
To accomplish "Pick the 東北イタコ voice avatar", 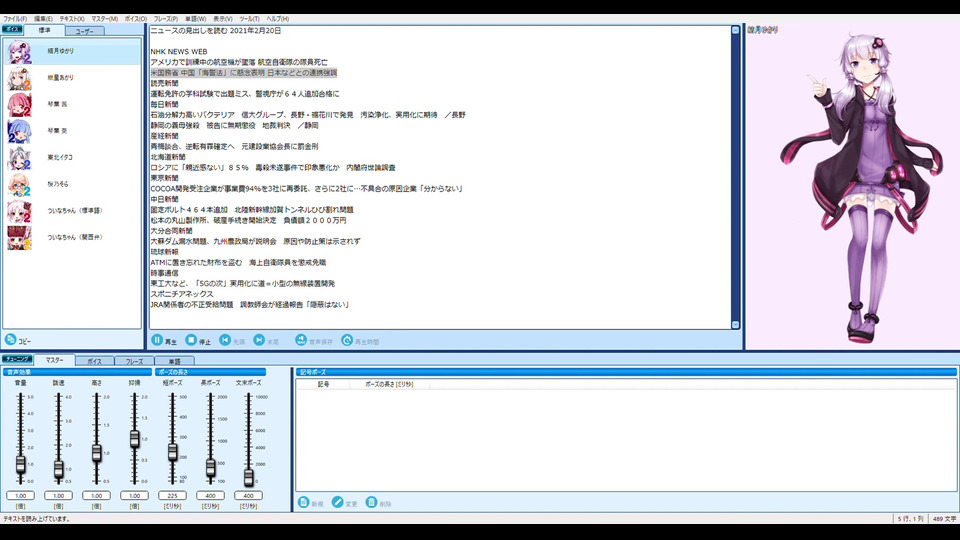I will pyautogui.click(x=19, y=158).
